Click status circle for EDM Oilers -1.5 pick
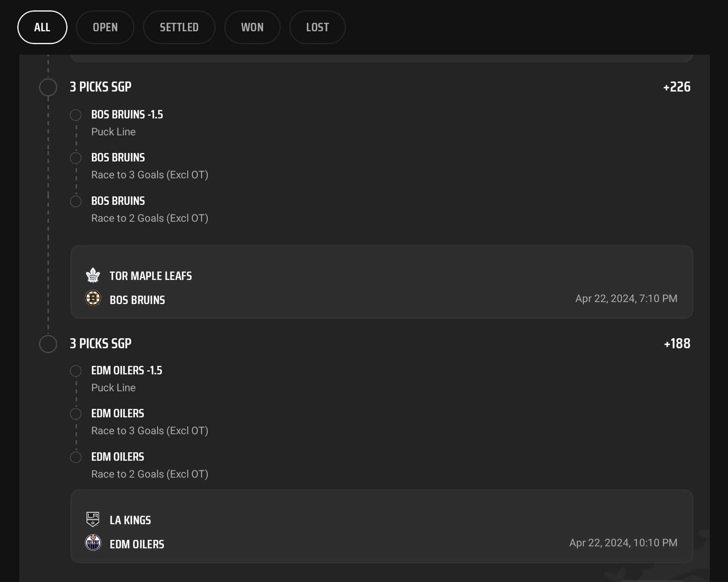Screen dimensions: 728x582 coord(76,371)
